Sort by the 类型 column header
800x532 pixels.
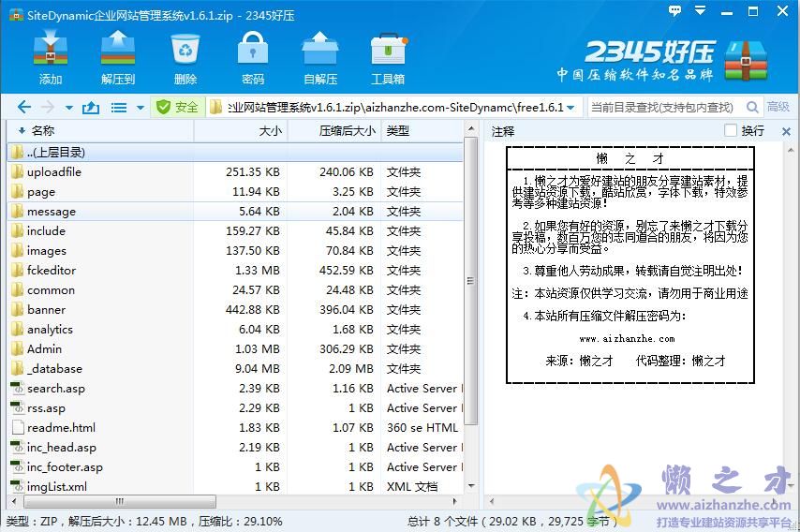[422, 130]
